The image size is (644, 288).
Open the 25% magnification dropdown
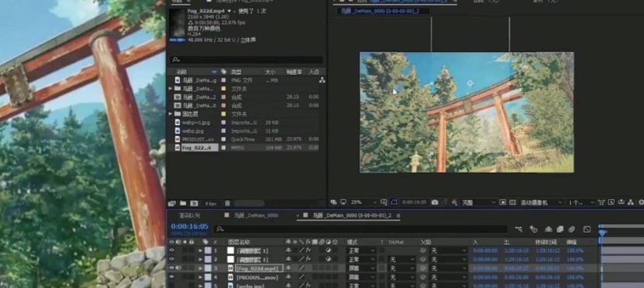click(364, 202)
